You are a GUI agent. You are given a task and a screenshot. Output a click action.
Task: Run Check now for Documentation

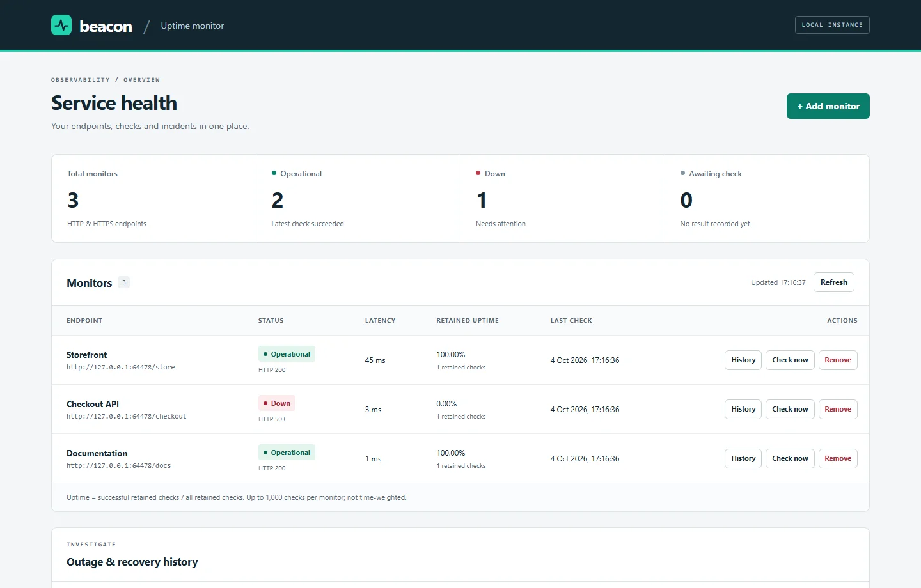[790, 458]
